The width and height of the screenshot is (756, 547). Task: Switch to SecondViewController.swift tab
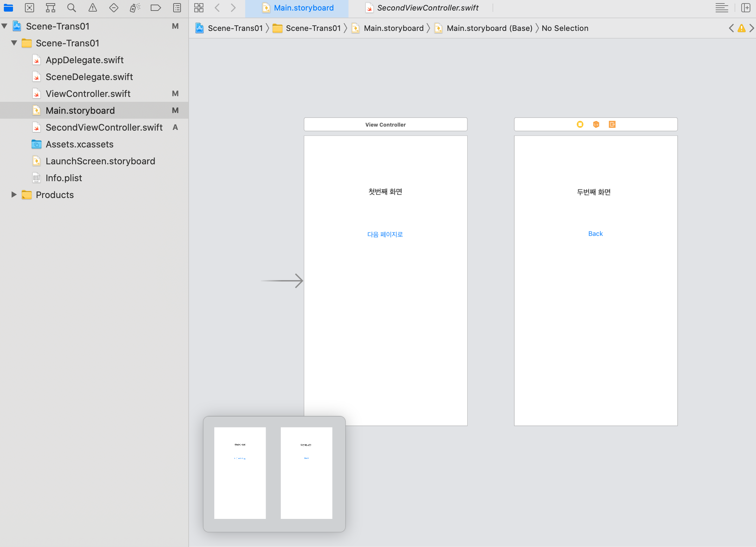pos(427,8)
